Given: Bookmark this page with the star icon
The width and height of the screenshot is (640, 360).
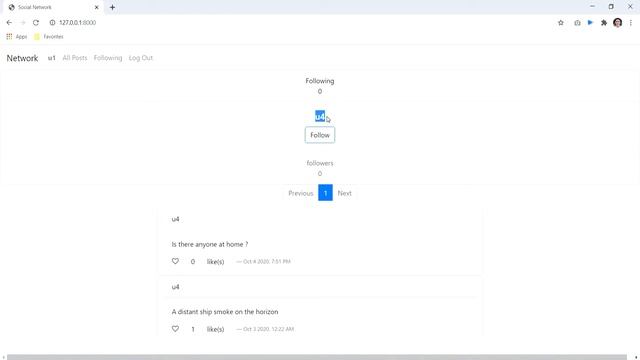Looking at the screenshot, I should point(561,23).
